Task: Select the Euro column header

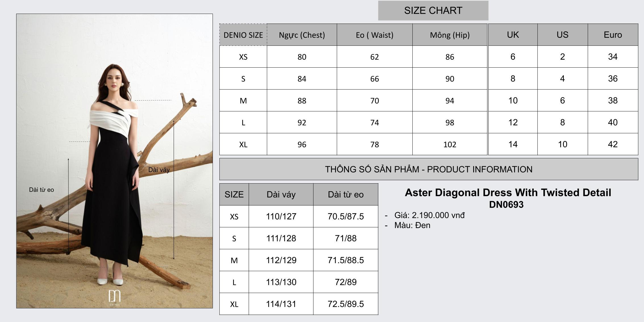Action: (613, 35)
